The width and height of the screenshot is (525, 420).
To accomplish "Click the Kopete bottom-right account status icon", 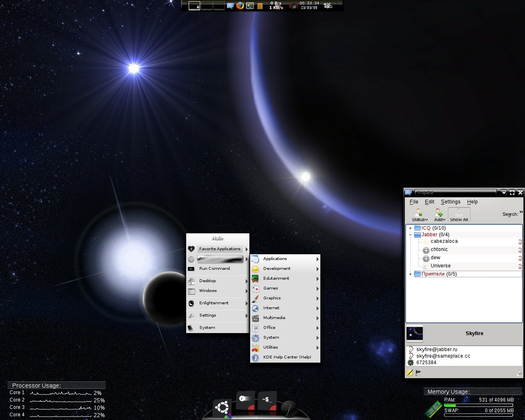I will [519, 373].
